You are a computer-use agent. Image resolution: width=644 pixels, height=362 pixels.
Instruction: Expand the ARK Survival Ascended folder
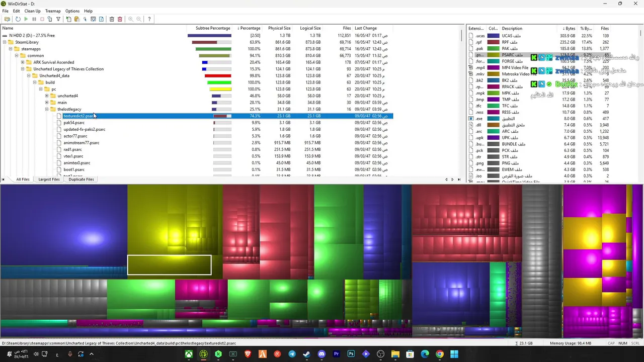(x=22, y=62)
